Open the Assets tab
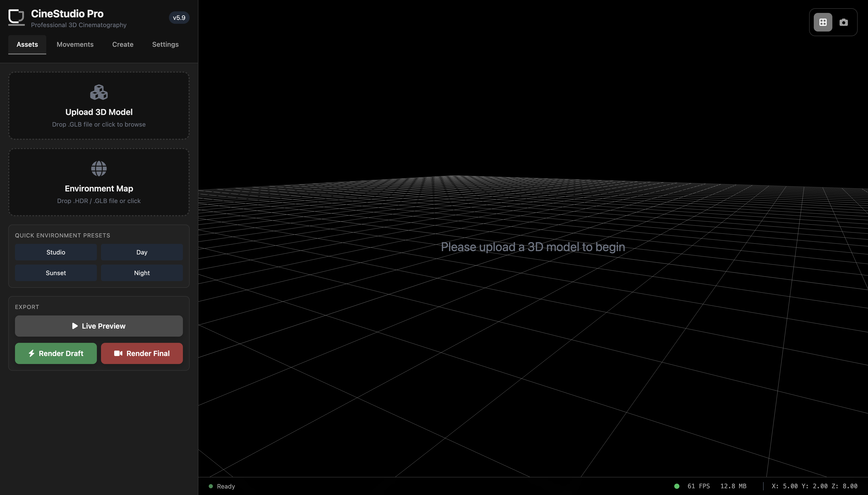This screenshot has width=868, height=495. click(x=27, y=44)
